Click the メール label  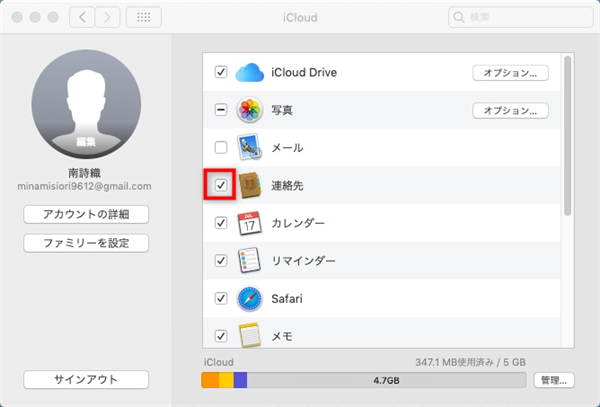coord(287,148)
